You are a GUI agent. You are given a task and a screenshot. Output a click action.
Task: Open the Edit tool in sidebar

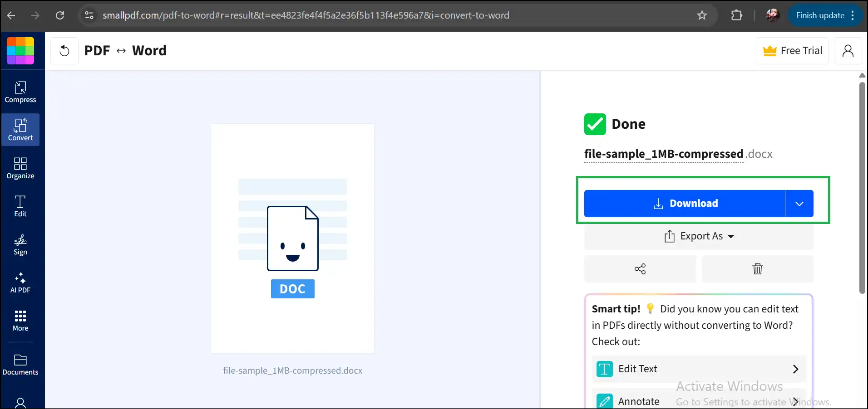click(20, 206)
